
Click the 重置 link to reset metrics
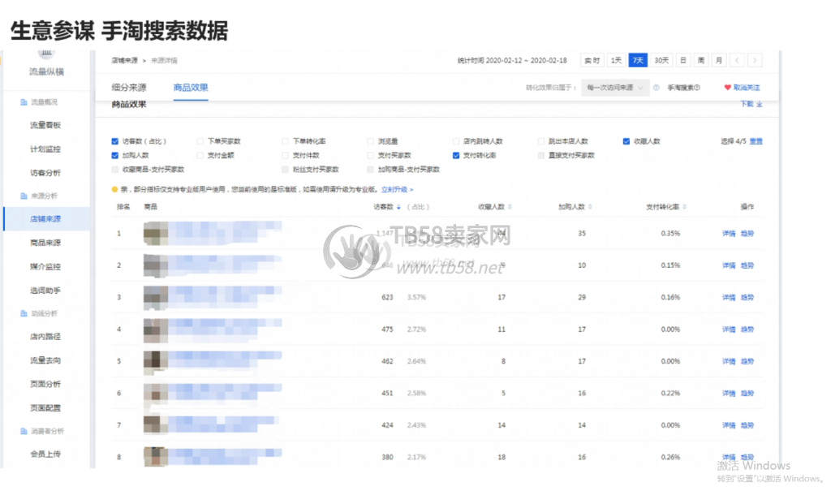tap(756, 141)
